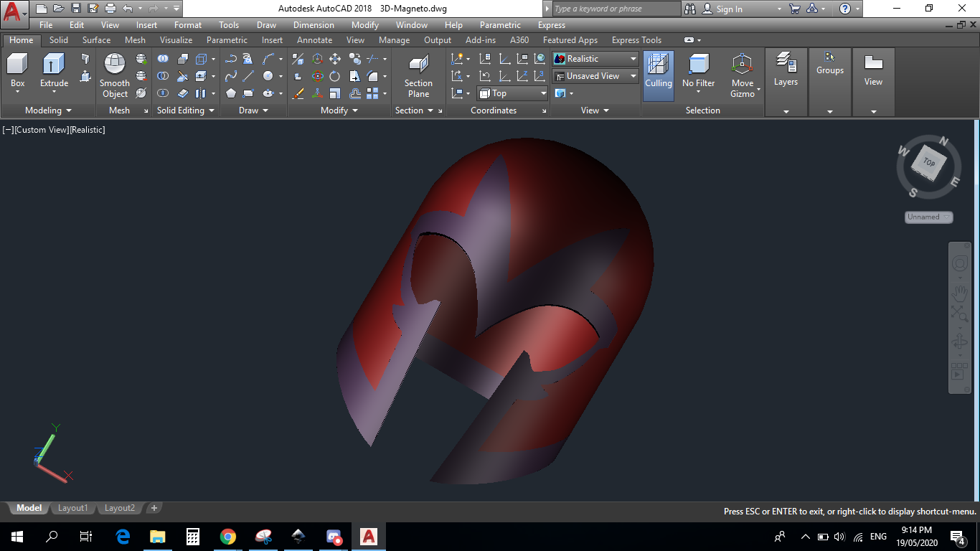Switch to the Surface ribbon tab
The width and height of the screenshot is (980, 551).
[96, 40]
